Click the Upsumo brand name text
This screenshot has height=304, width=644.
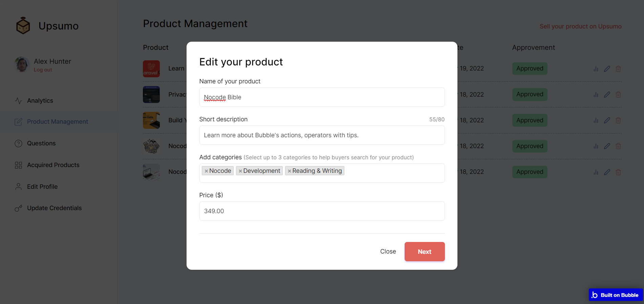click(59, 26)
